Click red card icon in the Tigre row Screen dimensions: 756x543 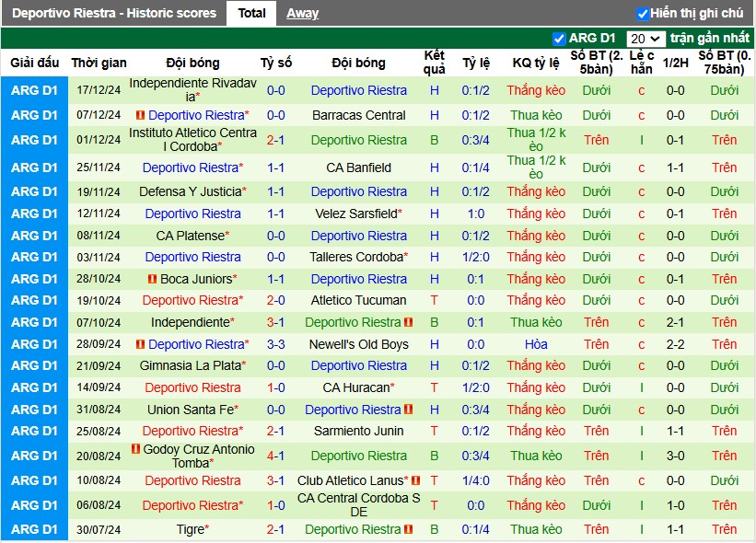[x=408, y=529]
